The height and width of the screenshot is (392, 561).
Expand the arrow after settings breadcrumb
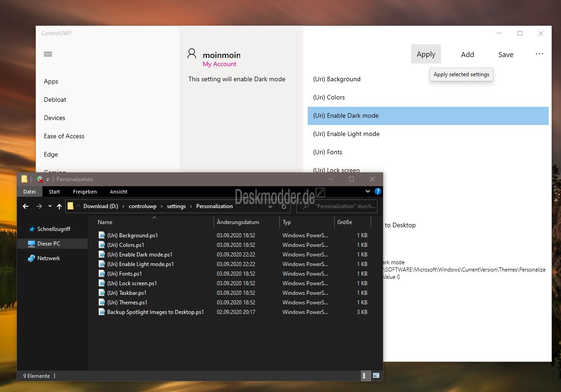point(191,206)
